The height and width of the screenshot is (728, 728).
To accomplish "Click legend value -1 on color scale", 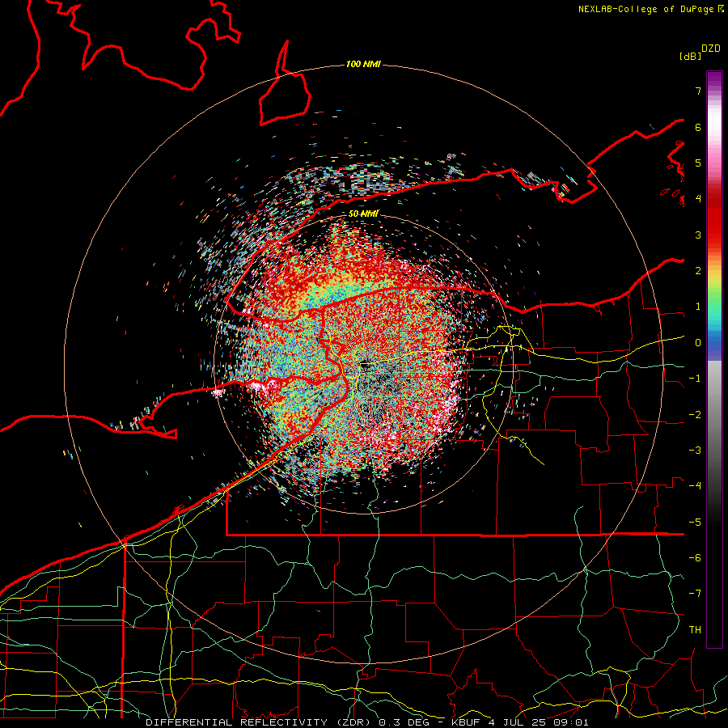I will coord(695,379).
